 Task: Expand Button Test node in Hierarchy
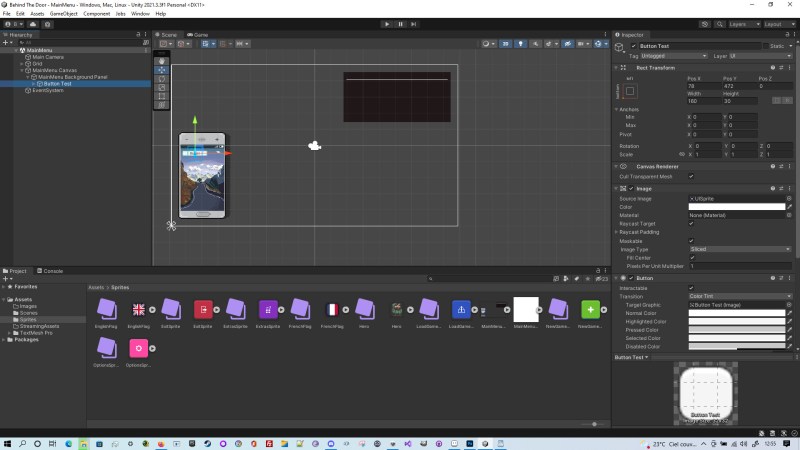[34, 84]
